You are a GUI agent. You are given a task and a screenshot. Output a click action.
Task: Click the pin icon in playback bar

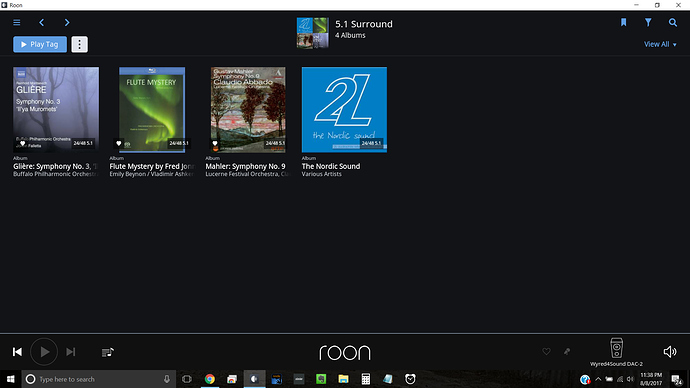tap(567, 351)
